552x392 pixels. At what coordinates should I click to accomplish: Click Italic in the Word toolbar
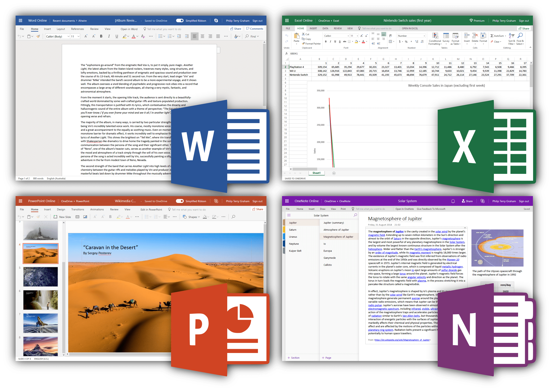coord(109,36)
